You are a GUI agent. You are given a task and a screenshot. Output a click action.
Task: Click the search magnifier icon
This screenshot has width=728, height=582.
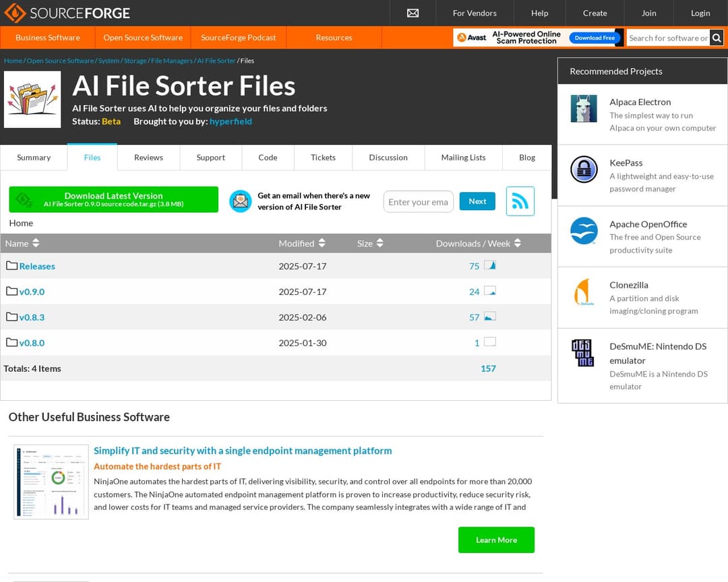717,38
